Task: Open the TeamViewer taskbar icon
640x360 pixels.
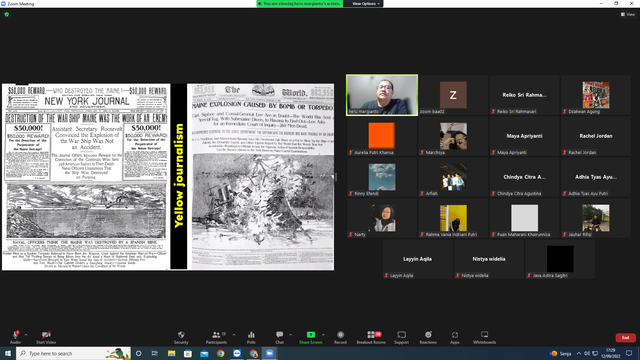Action: coord(237,353)
